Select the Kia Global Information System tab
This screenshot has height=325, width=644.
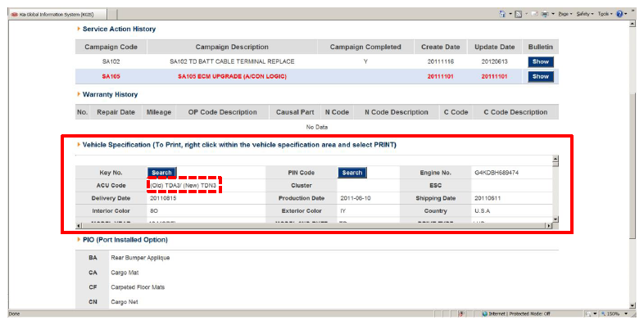click(x=57, y=15)
